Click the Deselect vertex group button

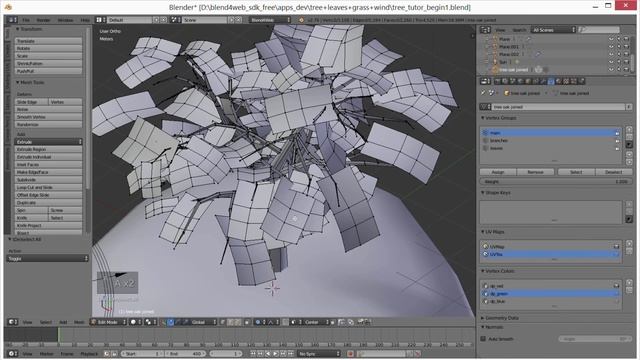[613, 172]
